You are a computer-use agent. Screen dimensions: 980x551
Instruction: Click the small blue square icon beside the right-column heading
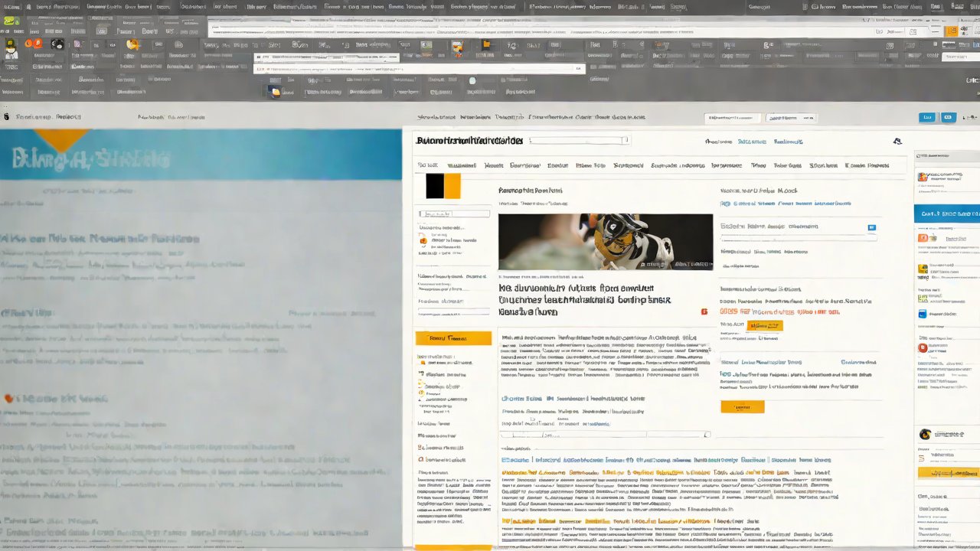point(871,227)
